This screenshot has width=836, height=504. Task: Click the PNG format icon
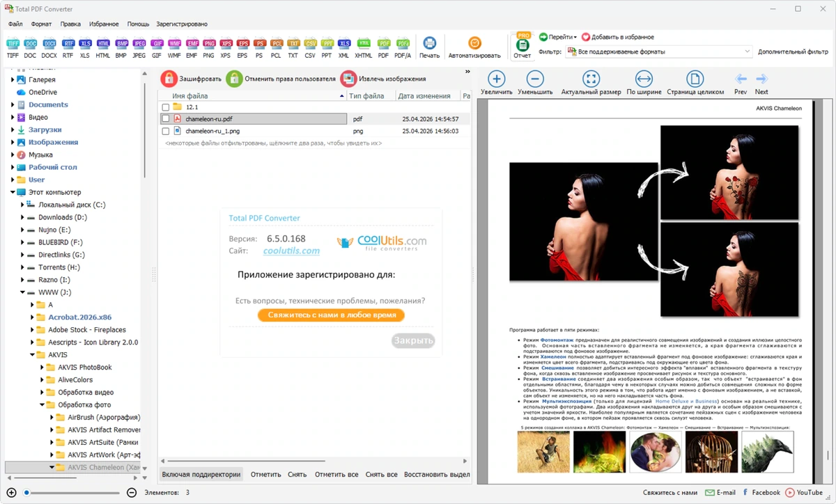pyautogui.click(x=209, y=47)
